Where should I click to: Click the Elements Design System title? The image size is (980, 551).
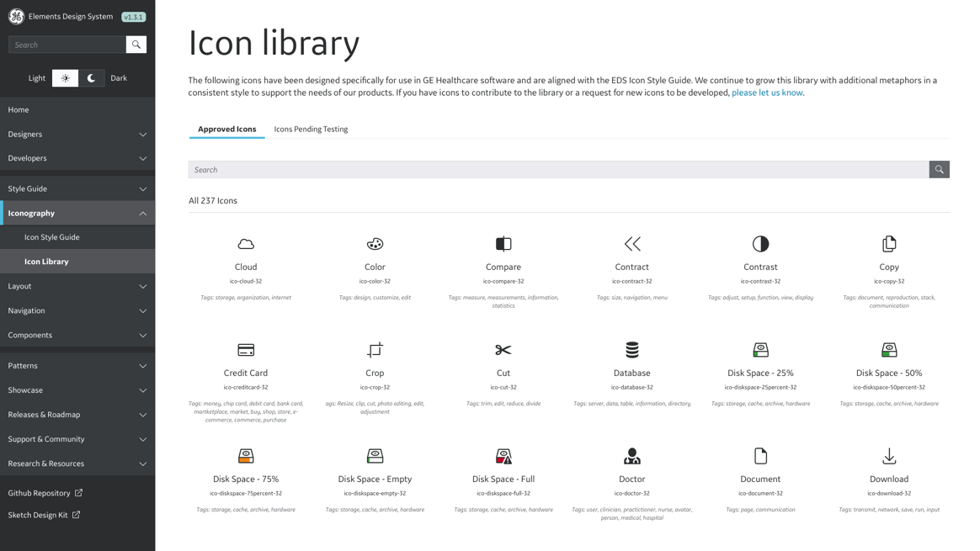coord(71,16)
